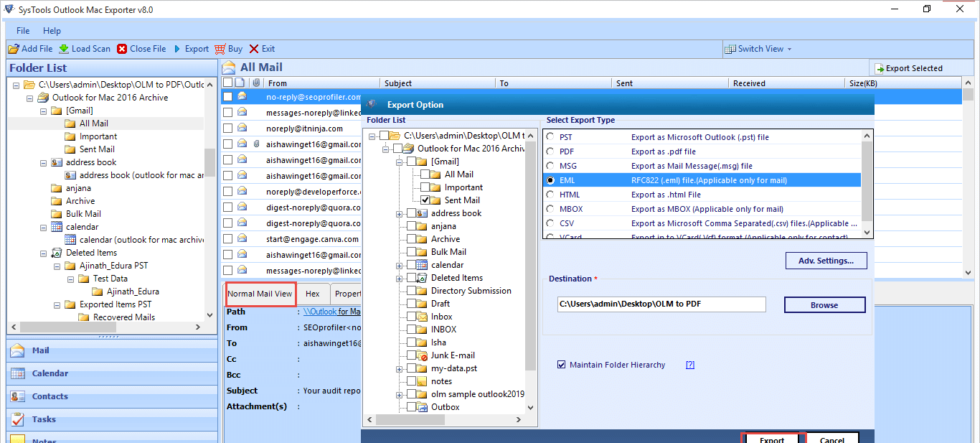Click the calendar grid icon in main folder tree
The image size is (980, 443).
click(x=57, y=227)
